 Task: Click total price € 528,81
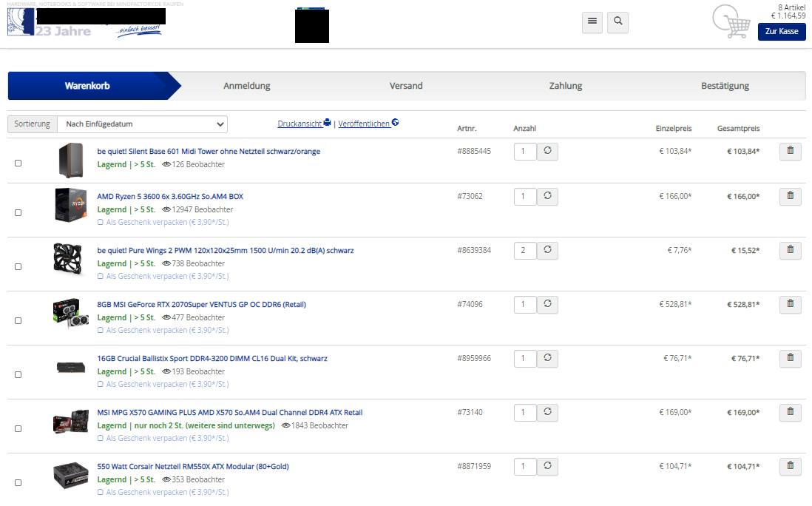[743, 305]
